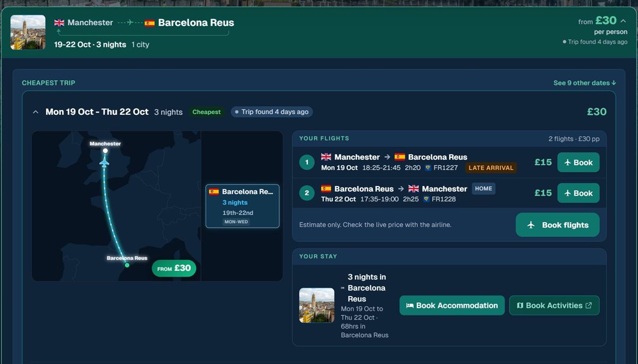
Task: Click the Spain flag beside Barcelona Reus header
Action: (x=150, y=23)
